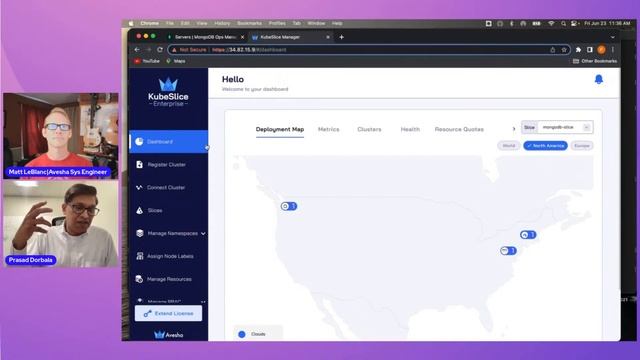Click Prasad Dorbala video thumbnail
The width and height of the screenshot is (640, 360).
click(61, 224)
